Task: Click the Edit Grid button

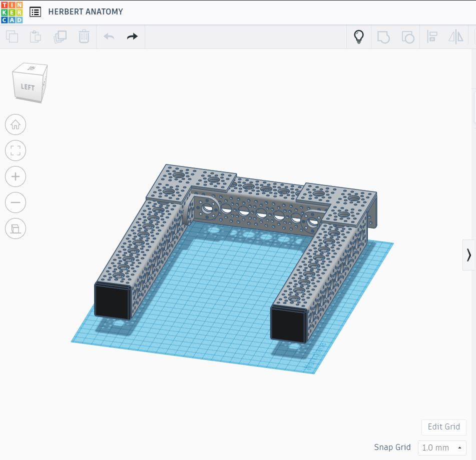Action: (444, 426)
